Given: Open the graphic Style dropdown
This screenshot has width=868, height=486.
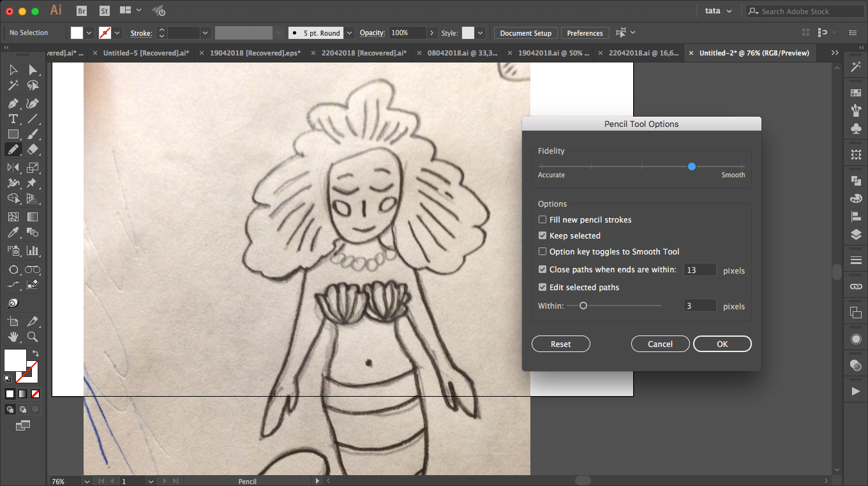Looking at the screenshot, I should tap(480, 33).
